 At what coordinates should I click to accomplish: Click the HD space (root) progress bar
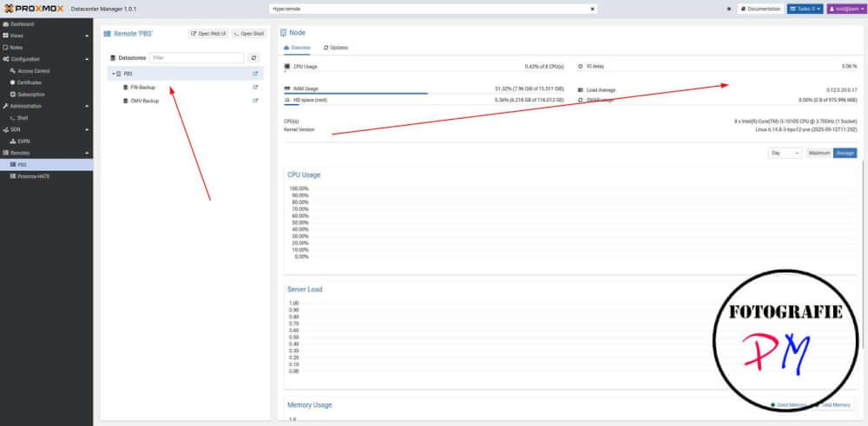(424, 105)
